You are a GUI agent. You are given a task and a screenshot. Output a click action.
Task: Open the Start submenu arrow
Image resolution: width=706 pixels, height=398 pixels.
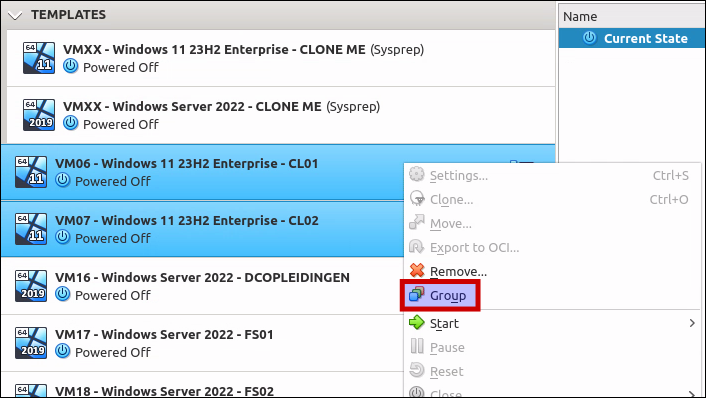692,323
